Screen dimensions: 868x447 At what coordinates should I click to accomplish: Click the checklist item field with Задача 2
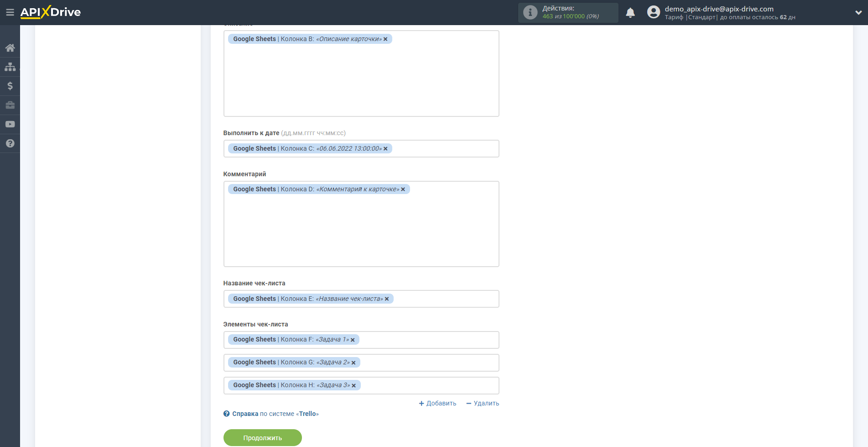click(x=361, y=363)
